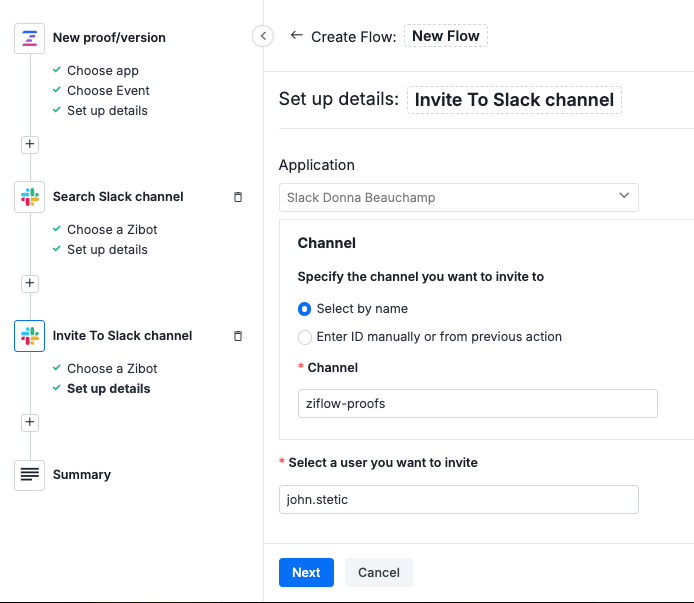
Task: Open Choose app under New proof/version
Action: pyautogui.click(x=103, y=71)
